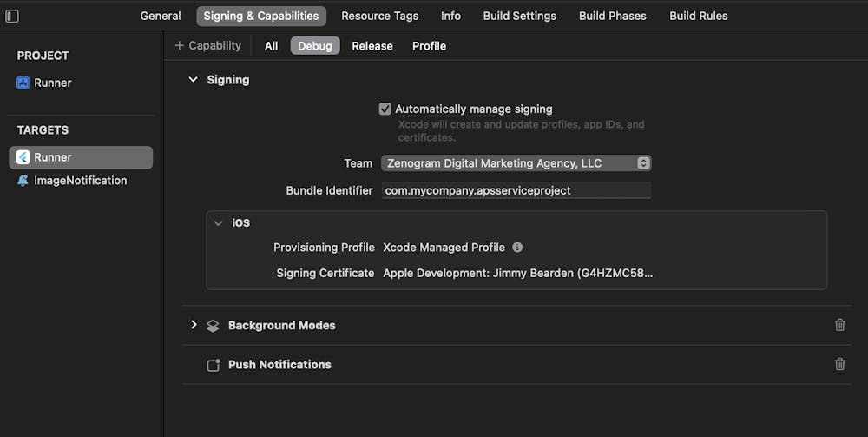Click the Background Modes layers icon

pyautogui.click(x=213, y=326)
